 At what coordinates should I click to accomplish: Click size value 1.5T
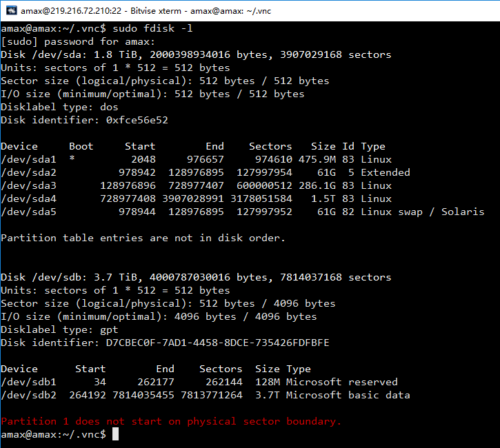tap(323, 198)
